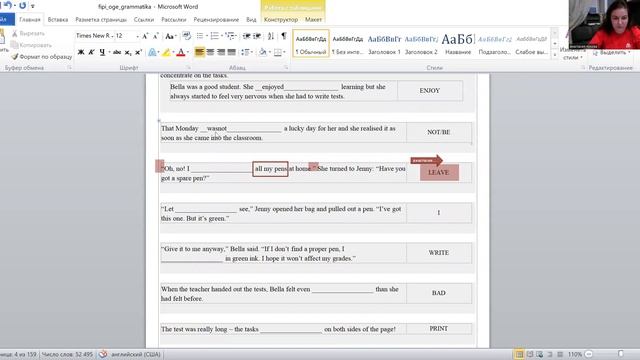Click language английский (США) in status bar
640x360 pixels.
(136, 354)
